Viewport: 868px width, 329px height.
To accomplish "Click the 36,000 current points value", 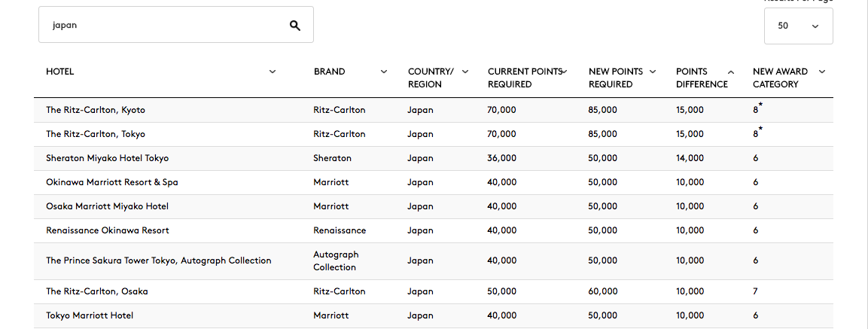I will click(x=501, y=158).
